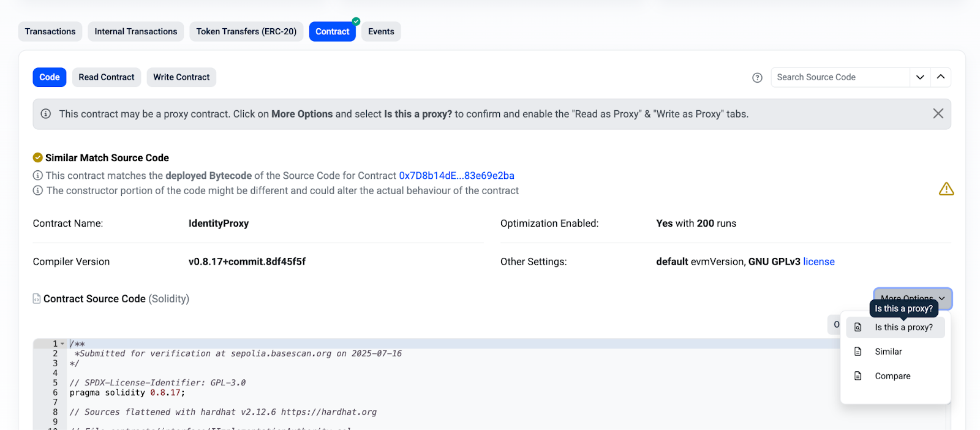Screen dimensions: 980x430
Task: Open the Read Contract tab
Action: click(x=107, y=77)
